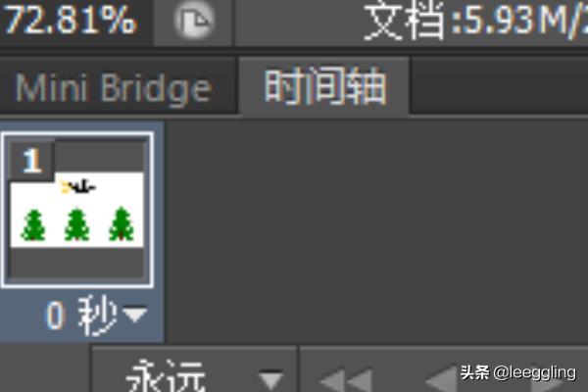This screenshot has width=588, height=392.
Task: Switch to the Mini Bridge tab
Action: click(113, 88)
